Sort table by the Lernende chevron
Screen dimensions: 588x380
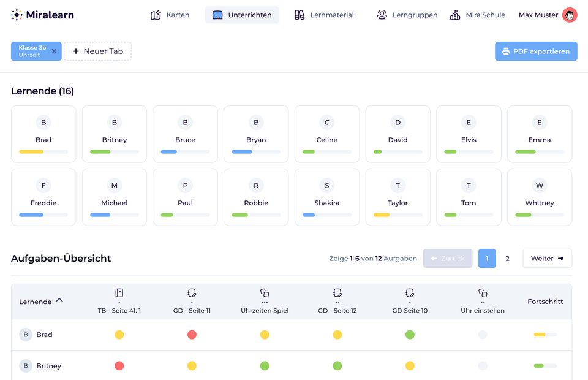(x=59, y=300)
